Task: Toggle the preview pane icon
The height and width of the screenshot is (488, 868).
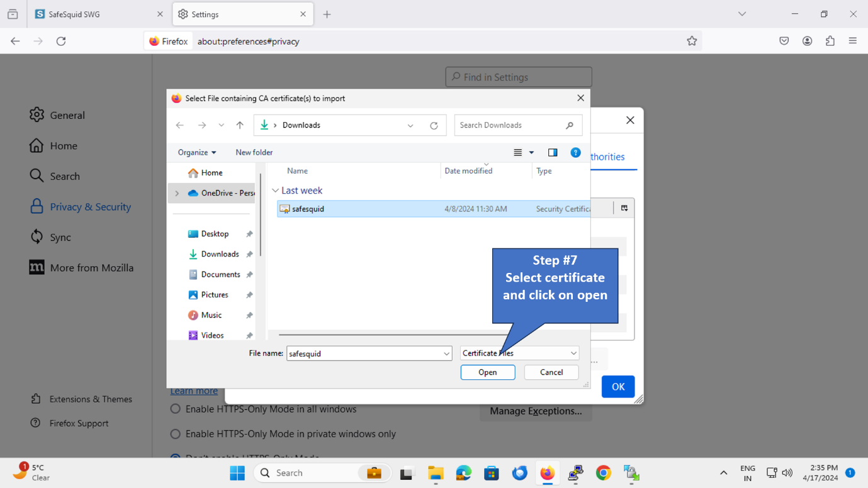Action: (553, 152)
